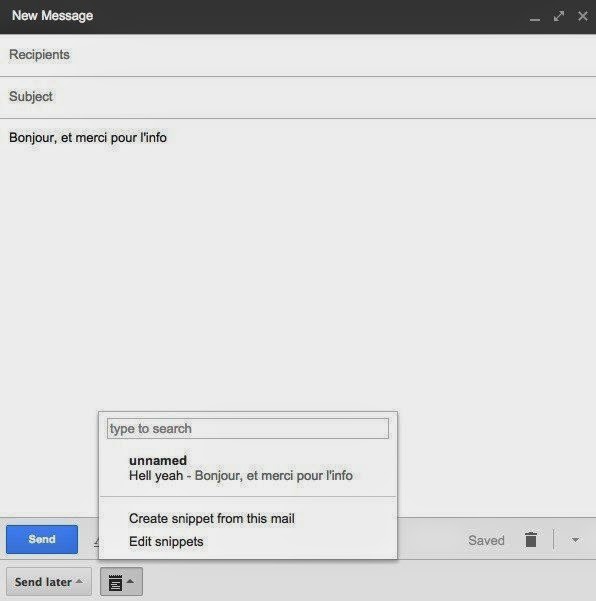Click the New Message title bar text
Viewport: 596px width, 601px height.
pyautogui.click(x=53, y=16)
